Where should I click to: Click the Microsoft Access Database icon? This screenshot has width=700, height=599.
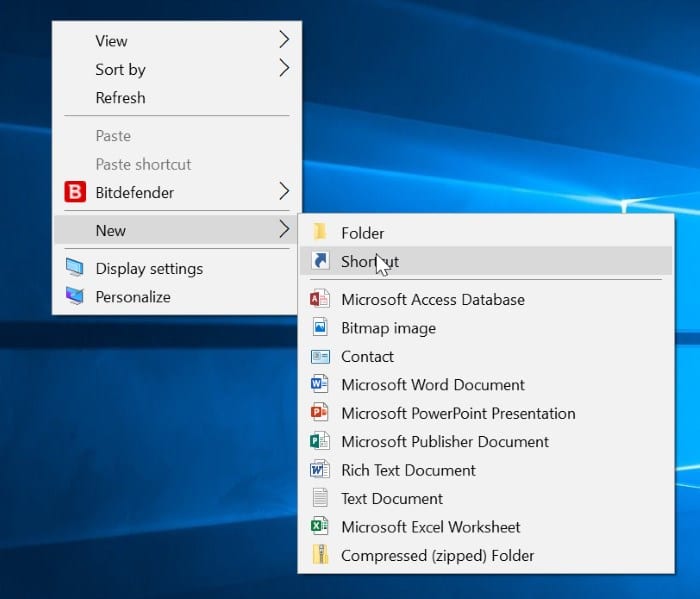(x=320, y=299)
